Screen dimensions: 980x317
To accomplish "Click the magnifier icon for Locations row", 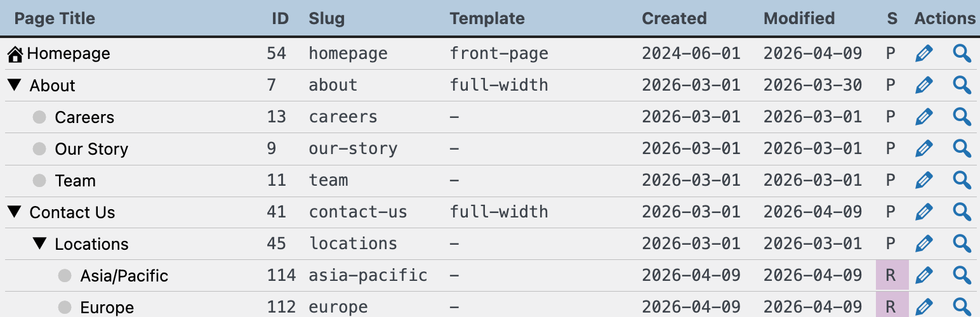I will coord(962,243).
